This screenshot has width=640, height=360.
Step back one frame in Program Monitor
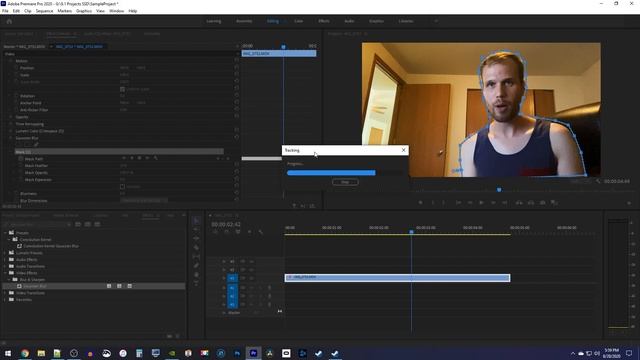[470, 202]
